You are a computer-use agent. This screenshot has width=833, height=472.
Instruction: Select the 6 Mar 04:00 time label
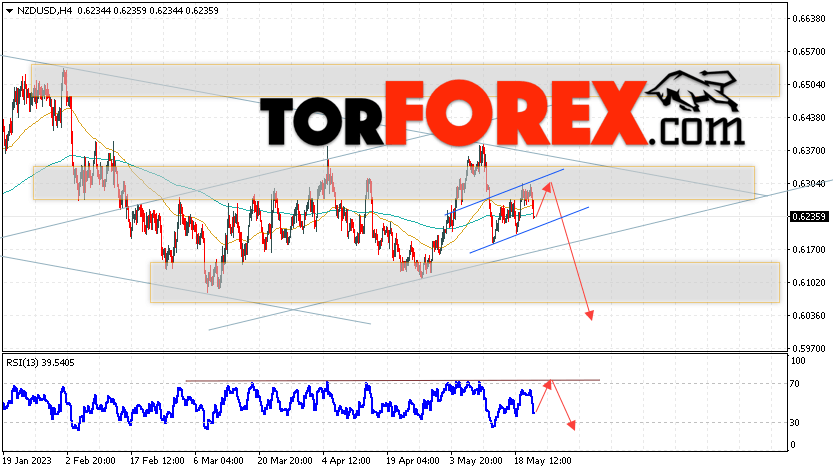coord(218,460)
